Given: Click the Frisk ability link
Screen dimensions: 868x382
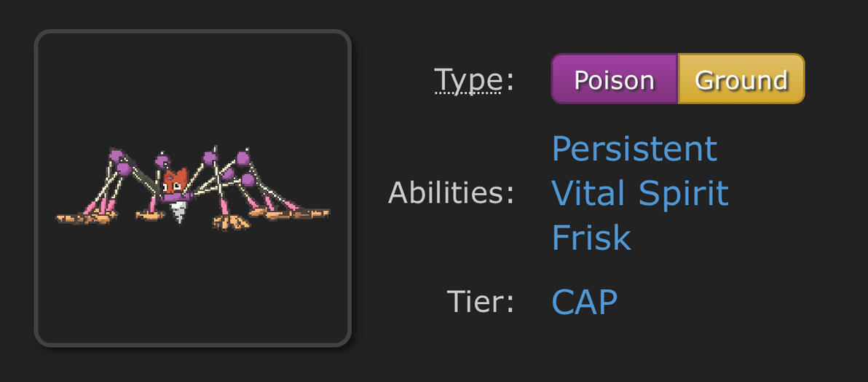Looking at the screenshot, I should pyautogui.click(x=591, y=238).
